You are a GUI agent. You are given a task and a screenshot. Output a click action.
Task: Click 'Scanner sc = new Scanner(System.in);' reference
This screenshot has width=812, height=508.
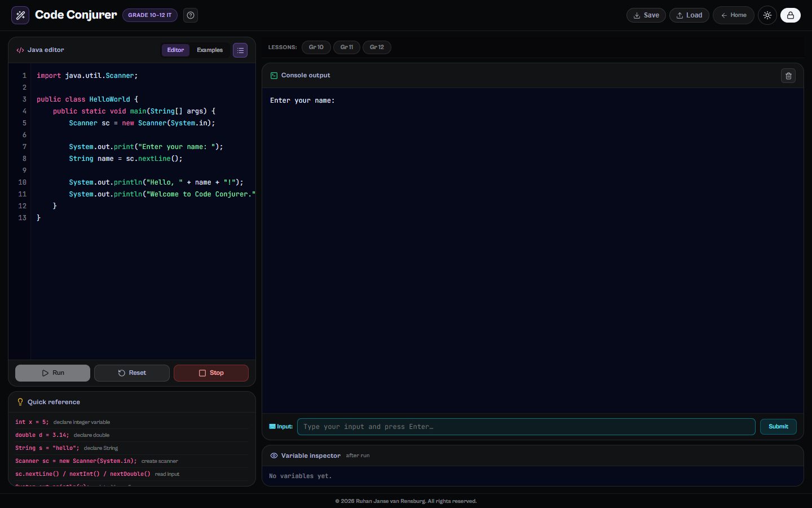point(76,461)
